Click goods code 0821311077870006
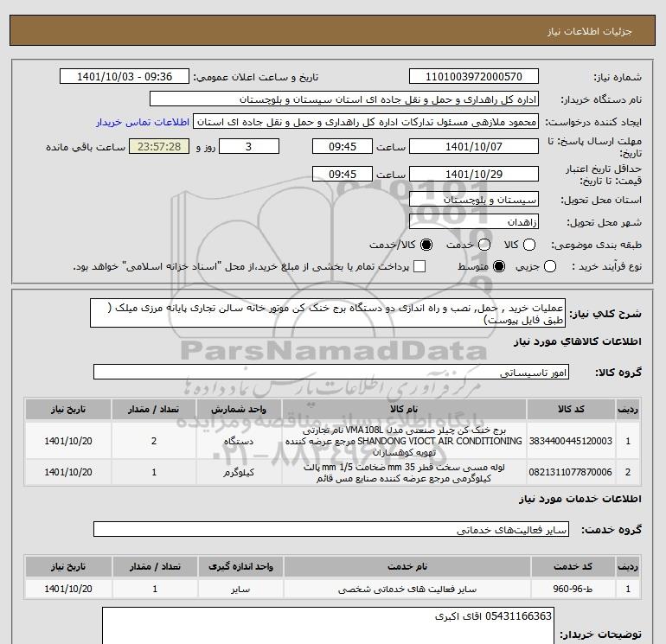The width and height of the screenshot is (666, 644). (571, 472)
